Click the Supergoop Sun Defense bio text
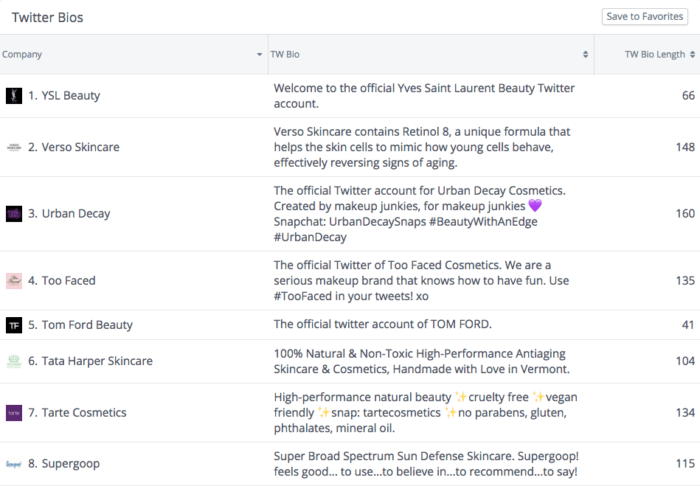Viewport: 700px width, 486px height. point(426,464)
